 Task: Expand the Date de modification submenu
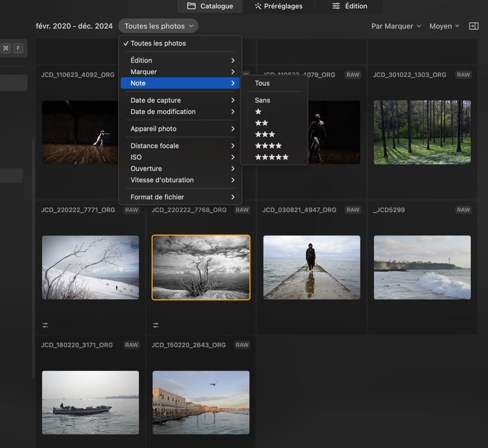click(x=180, y=112)
